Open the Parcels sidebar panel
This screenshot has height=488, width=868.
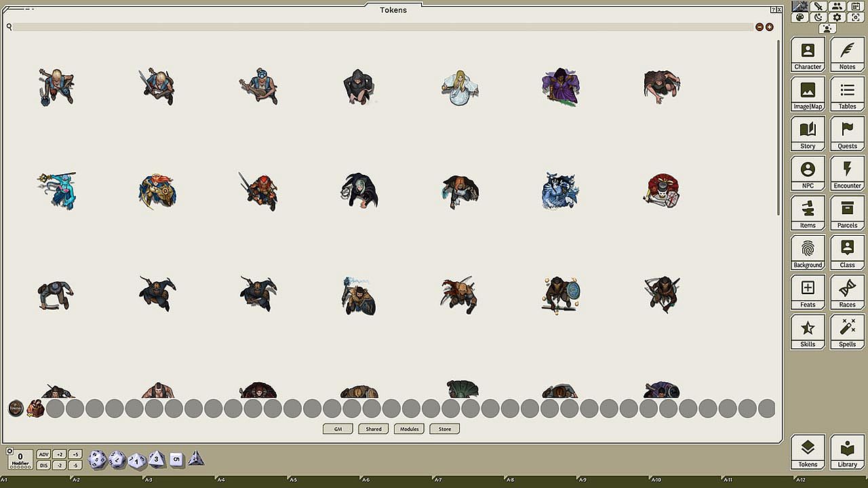tap(847, 213)
